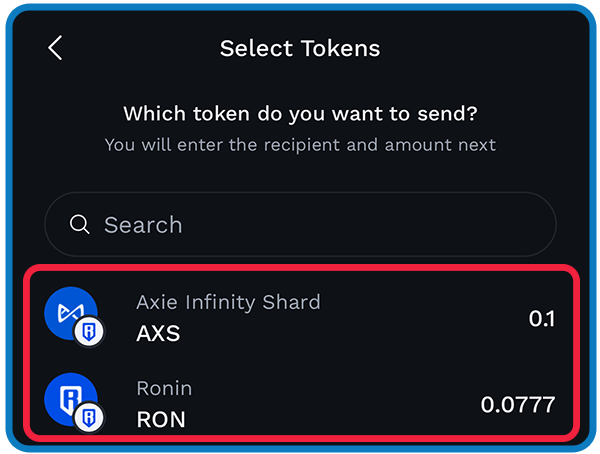600x454 pixels.
Task: Click the Ronin badge on the AXS icon
Action: (x=89, y=332)
